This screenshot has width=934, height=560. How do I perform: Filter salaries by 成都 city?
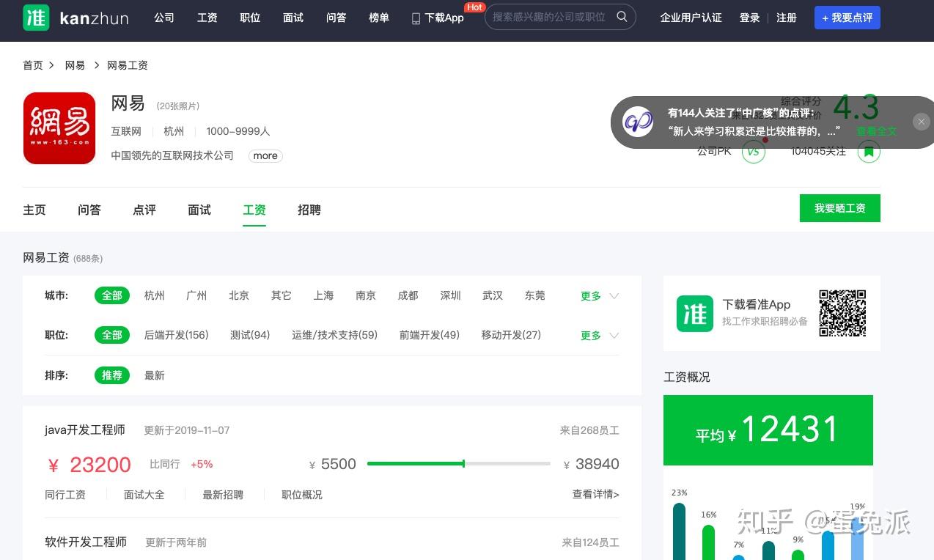(x=408, y=295)
